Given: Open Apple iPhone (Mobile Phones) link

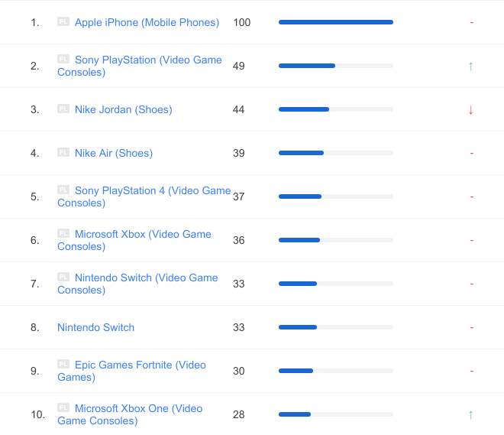Looking at the screenshot, I should (147, 22).
